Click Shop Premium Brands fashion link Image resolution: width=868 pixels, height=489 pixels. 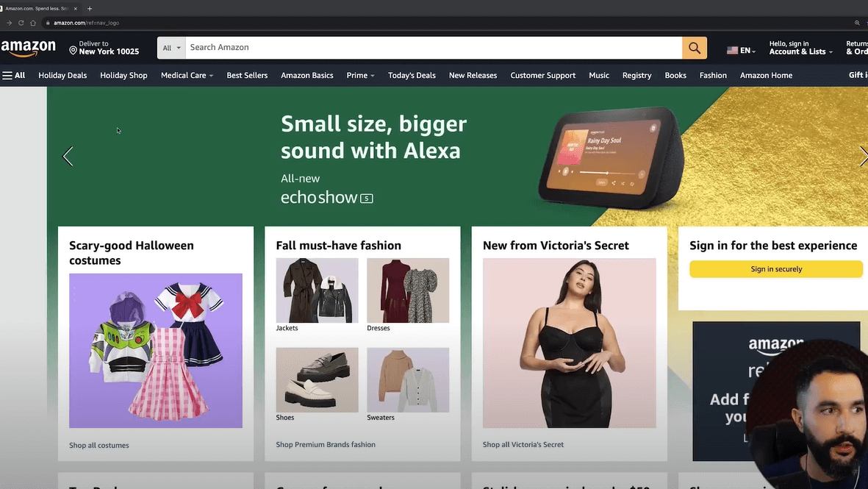click(326, 445)
